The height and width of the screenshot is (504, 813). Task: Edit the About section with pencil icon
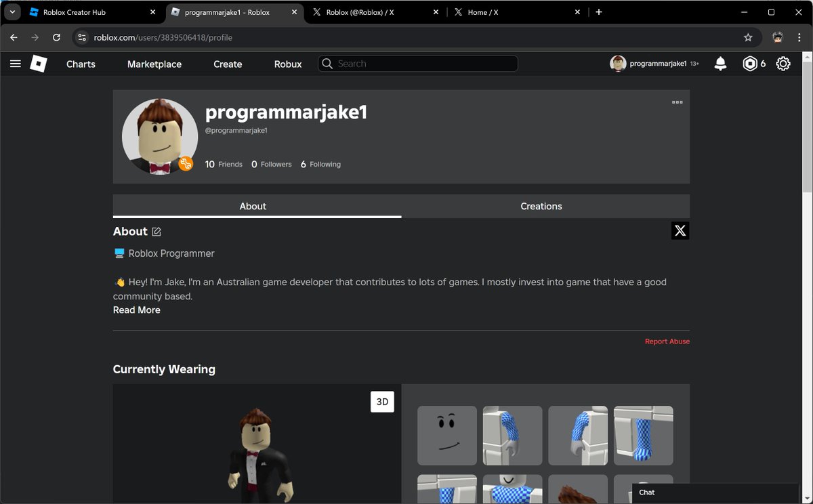[157, 231]
